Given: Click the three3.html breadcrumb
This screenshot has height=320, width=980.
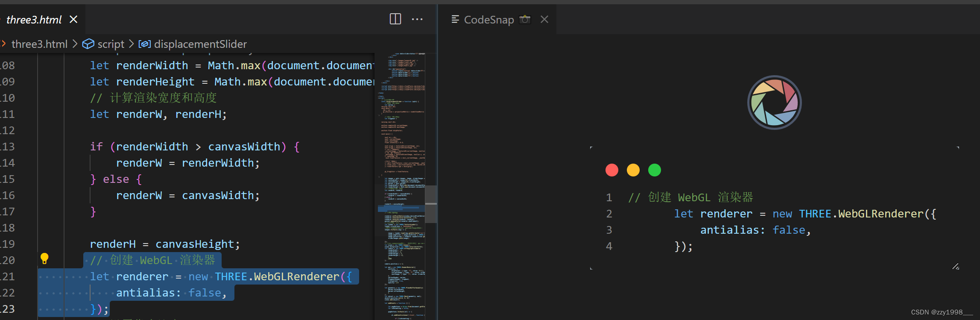Looking at the screenshot, I should 39,44.
